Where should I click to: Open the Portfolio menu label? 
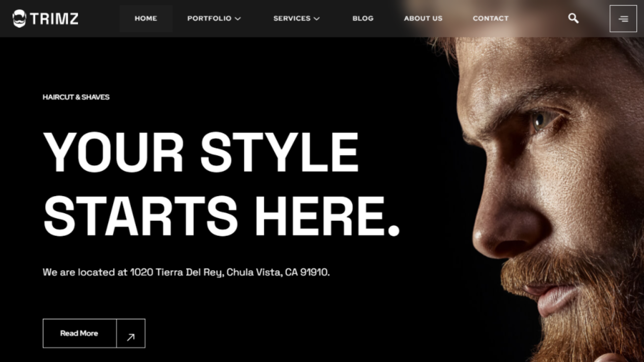pyautogui.click(x=209, y=19)
